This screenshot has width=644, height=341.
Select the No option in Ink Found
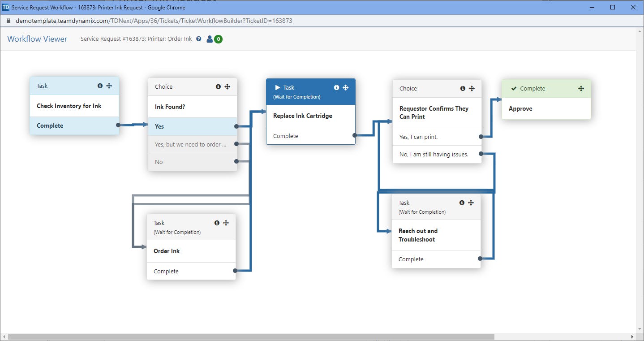(193, 162)
